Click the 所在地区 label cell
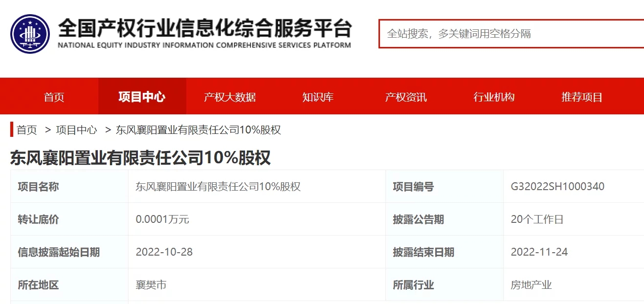 tap(69, 285)
